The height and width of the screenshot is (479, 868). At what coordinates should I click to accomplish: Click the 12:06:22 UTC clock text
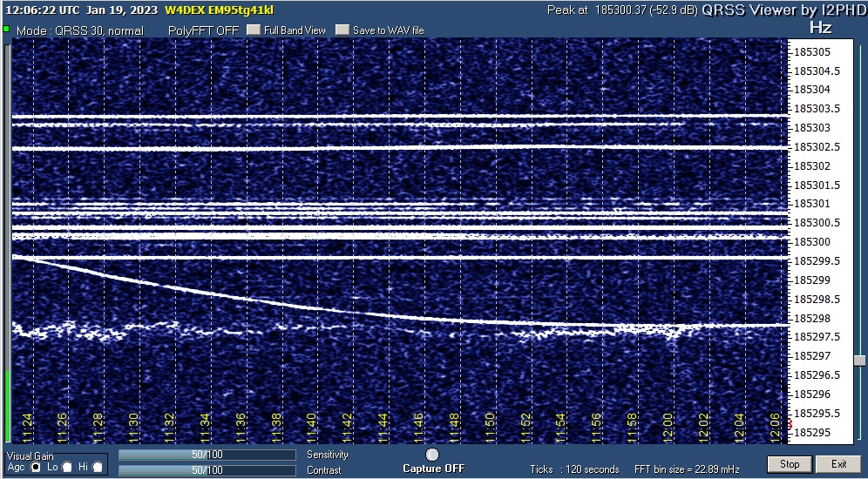[x=43, y=10]
